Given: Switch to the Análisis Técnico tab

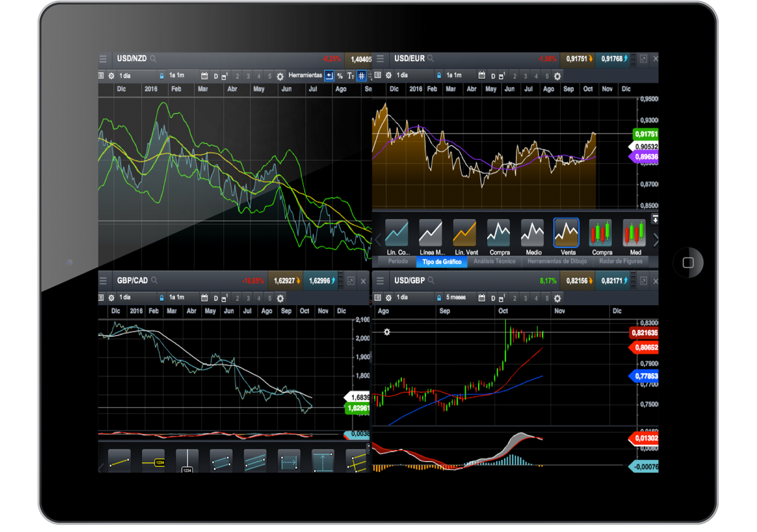Looking at the screenshot, I should [x=493, y=262].
